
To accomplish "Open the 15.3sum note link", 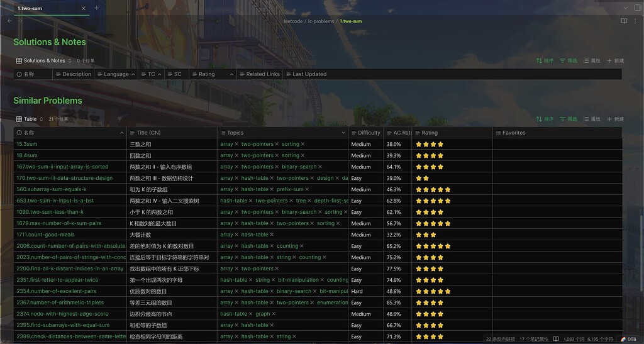I will coord(27,144).
